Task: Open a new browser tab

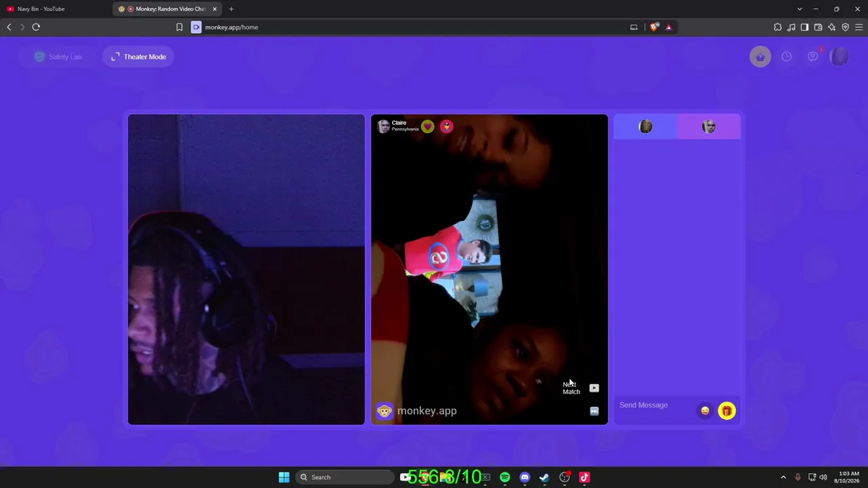Action: click(231, 9)
